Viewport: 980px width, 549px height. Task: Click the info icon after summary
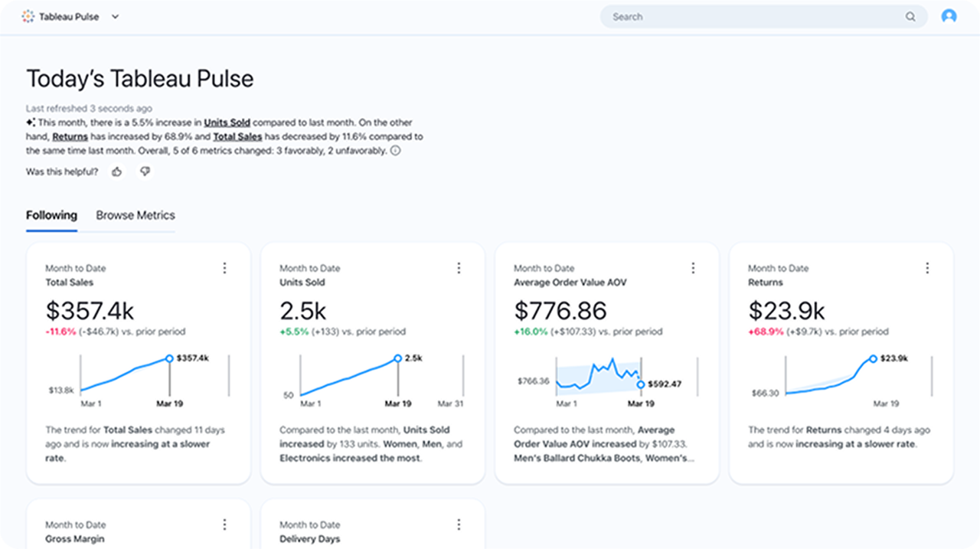coord(395,151)
